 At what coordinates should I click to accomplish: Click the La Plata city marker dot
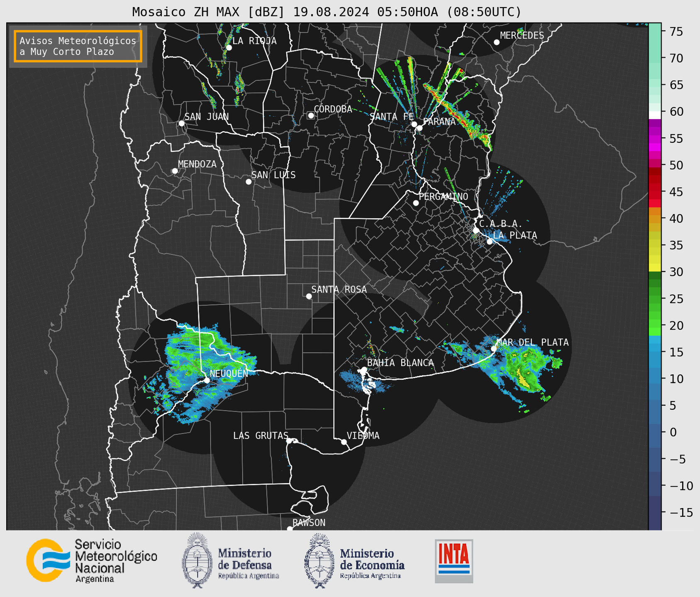coord(490,242)
